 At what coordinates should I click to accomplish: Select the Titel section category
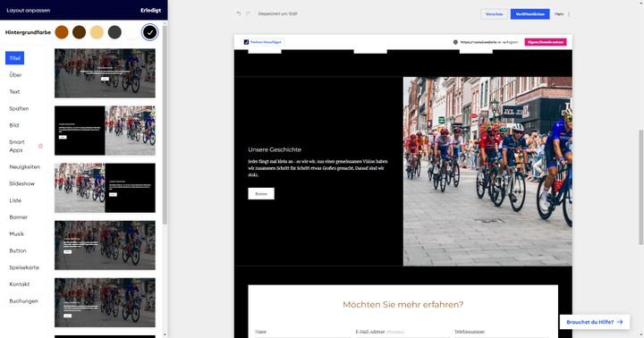(15, 58)
